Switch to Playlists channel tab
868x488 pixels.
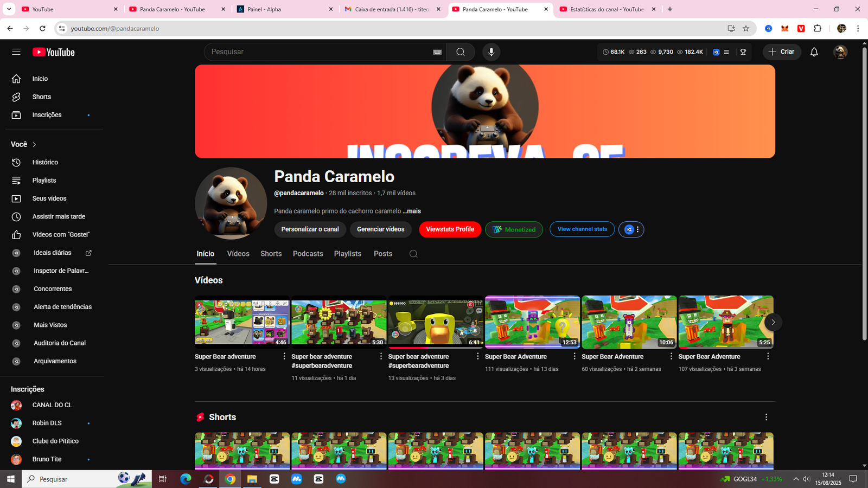(x=348, y=254)
